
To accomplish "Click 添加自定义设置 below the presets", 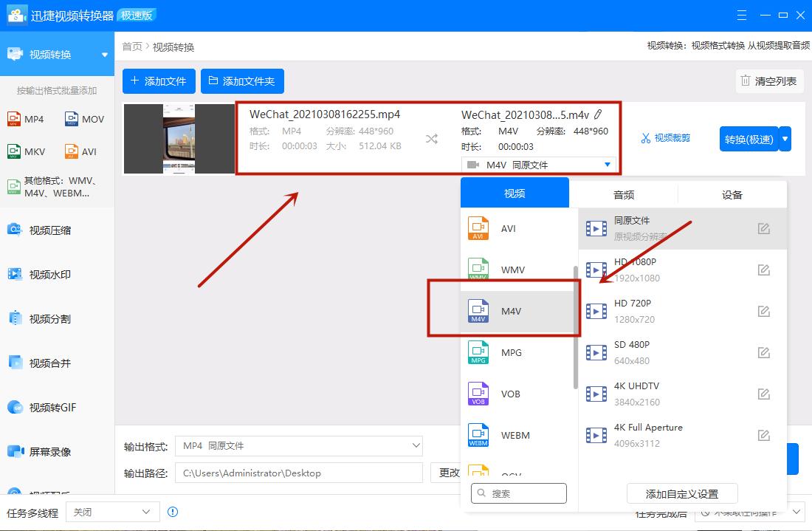I will click(x=681, y=493).
